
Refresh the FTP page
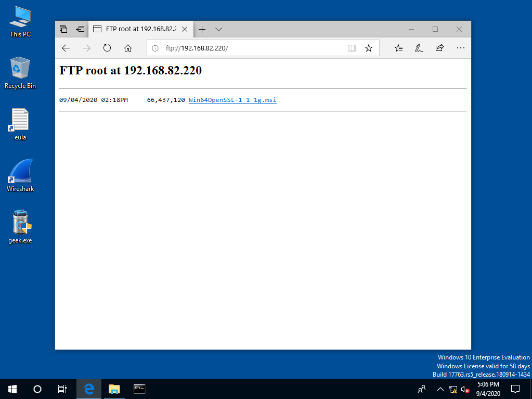(107, 48)
